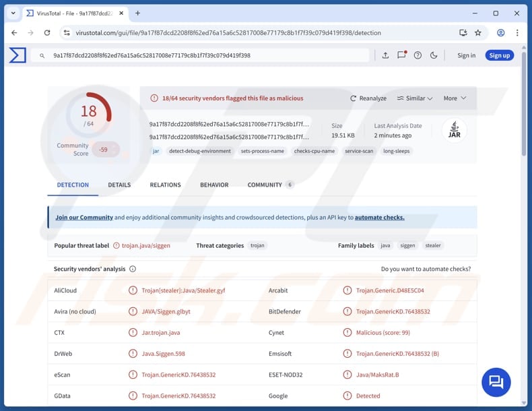Click the hash search input field

coord(200,55)
